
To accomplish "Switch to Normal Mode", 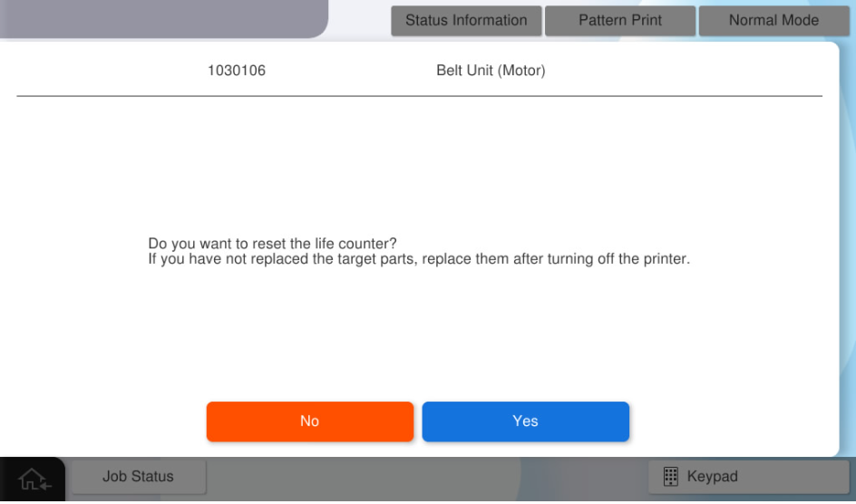I will coord(773,21).
